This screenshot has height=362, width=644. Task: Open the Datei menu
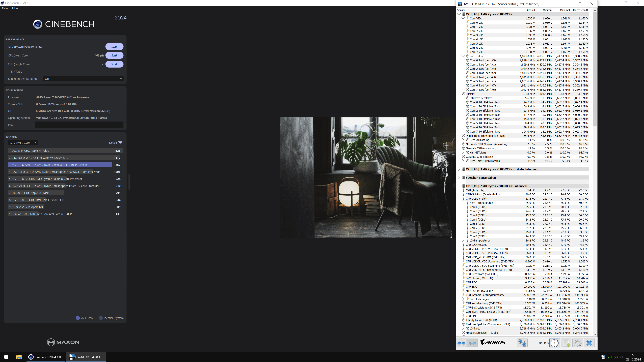(x=5, y=8)
